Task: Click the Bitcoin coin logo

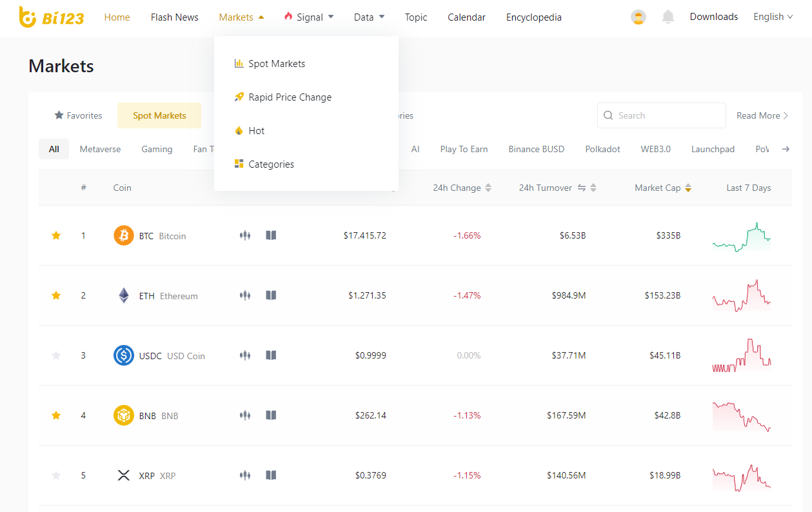Action: coord(124,235)
